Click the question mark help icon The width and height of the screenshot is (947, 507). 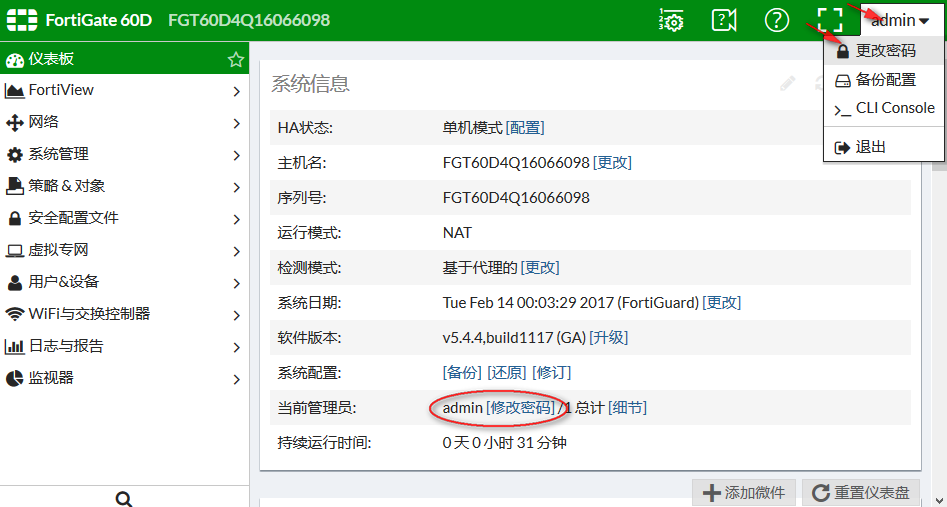777,20
